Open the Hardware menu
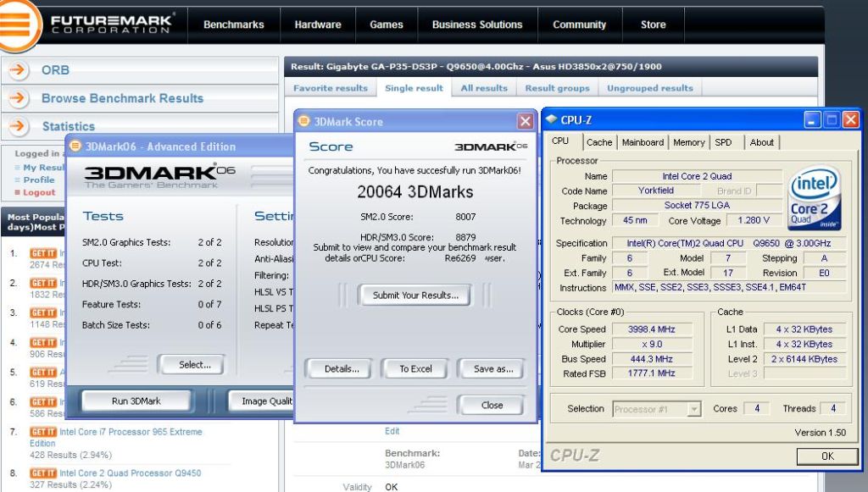This screenshot has width=868, height=492. [318, 25]
